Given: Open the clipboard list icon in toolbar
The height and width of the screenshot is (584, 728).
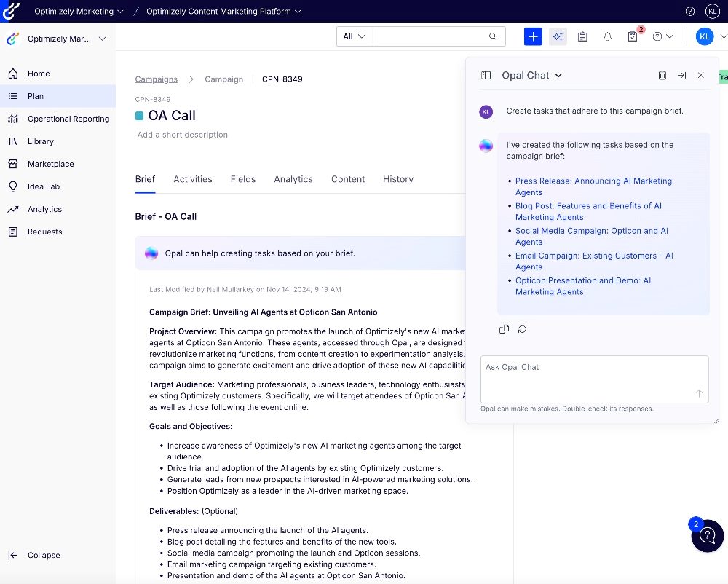Looking at the screenshot, I should pos(582,36).
